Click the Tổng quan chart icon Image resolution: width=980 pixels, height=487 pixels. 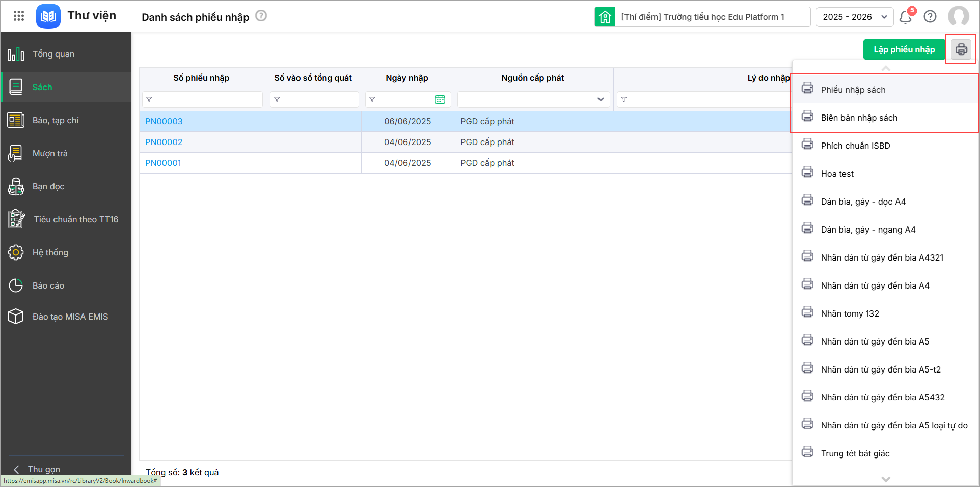tap(16, 54)
